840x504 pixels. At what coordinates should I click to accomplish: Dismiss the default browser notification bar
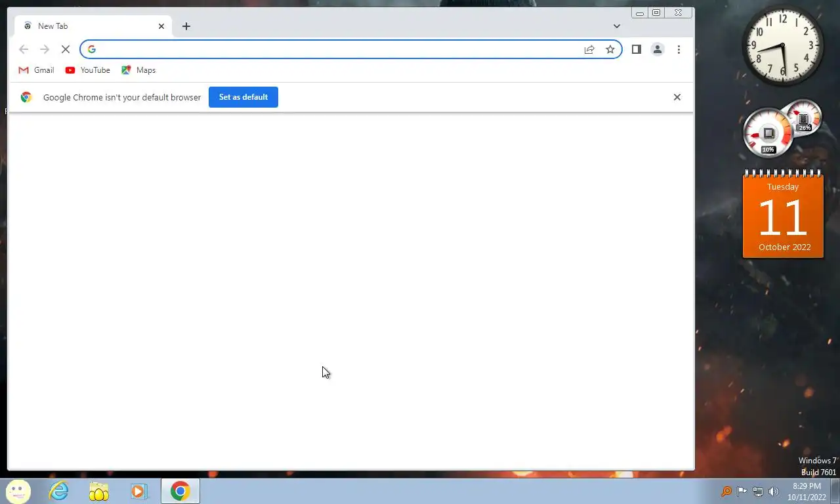tap(677, 97)
